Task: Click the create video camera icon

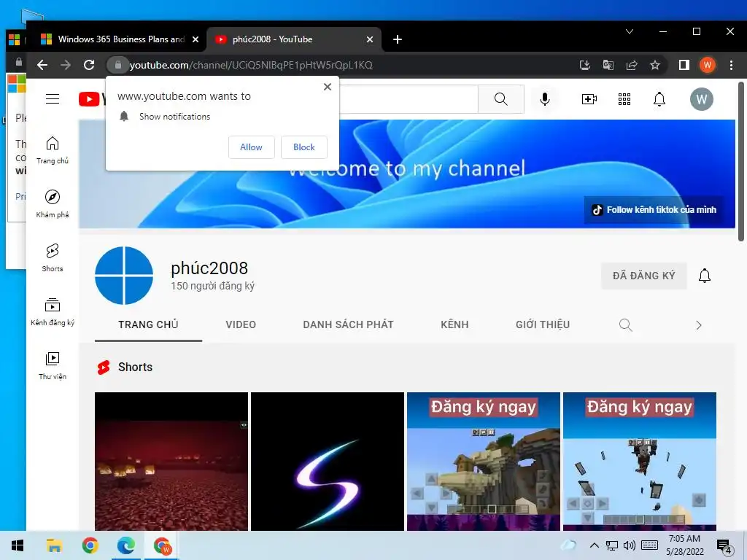Action: tap(589, 99)
